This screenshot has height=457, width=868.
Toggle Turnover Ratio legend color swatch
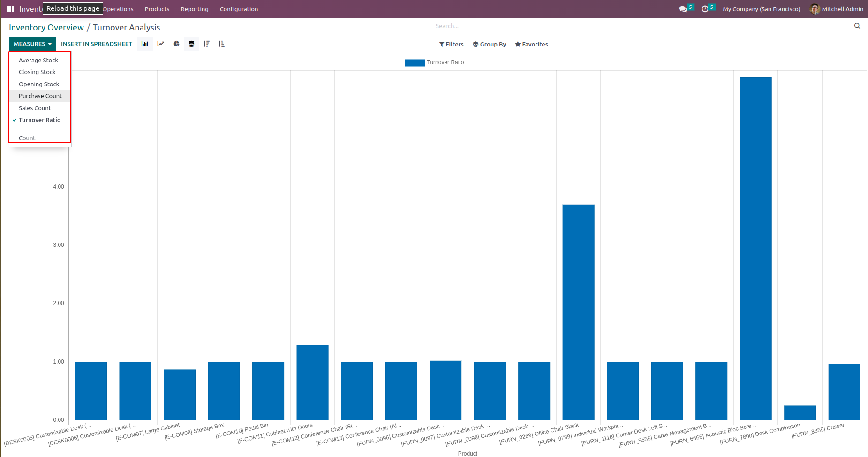[415, 62]
